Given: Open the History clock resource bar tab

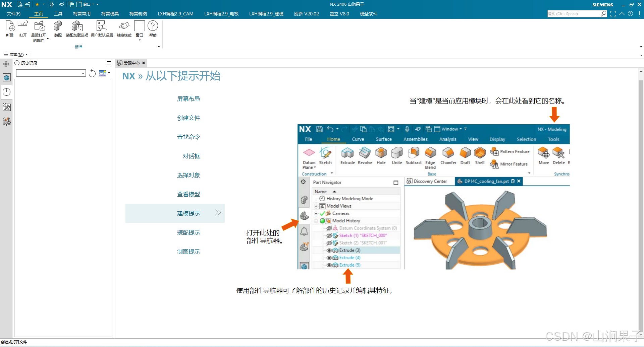Looking at the screenshot, I should click(x=7, y=92).
